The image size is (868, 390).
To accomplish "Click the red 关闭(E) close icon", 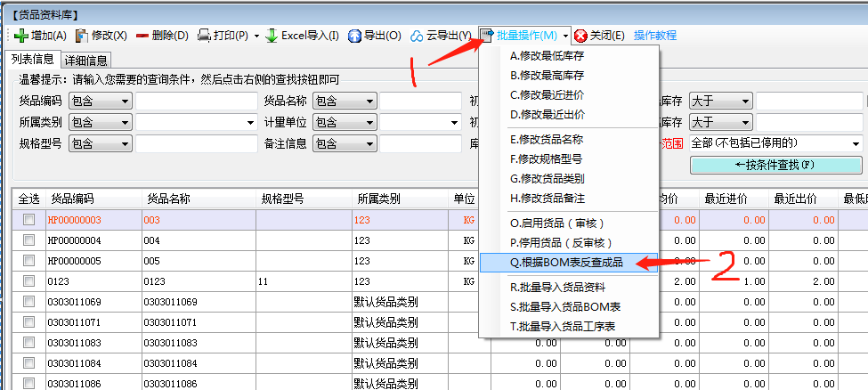I will 580,36.
